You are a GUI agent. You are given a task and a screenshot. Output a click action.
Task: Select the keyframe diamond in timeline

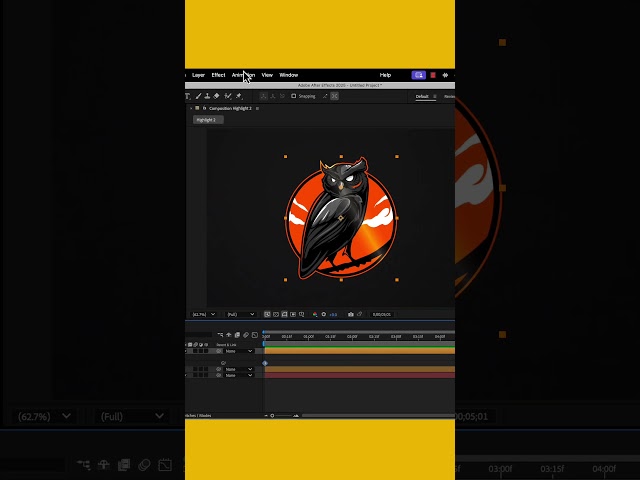tap(265, 363)
